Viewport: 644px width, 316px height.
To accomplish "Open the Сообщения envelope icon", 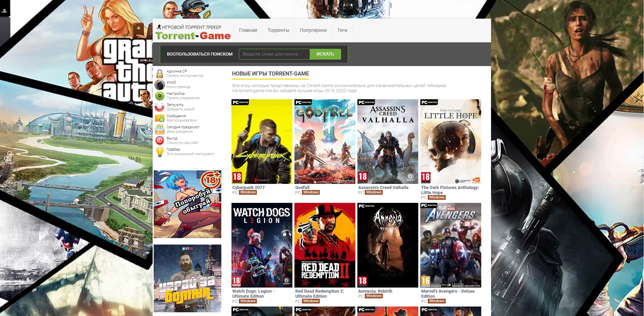I will pos(160,118).
